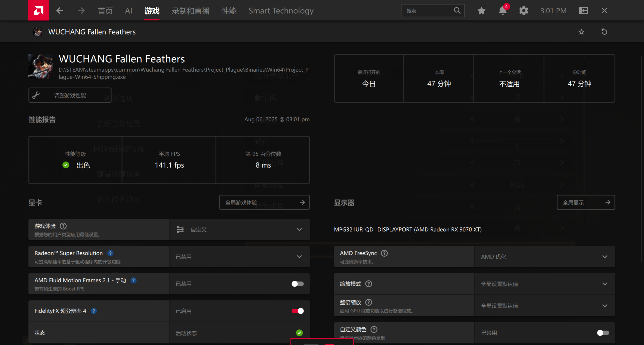Switch to AI tab
644x345 pixels.
click(128, 11)
